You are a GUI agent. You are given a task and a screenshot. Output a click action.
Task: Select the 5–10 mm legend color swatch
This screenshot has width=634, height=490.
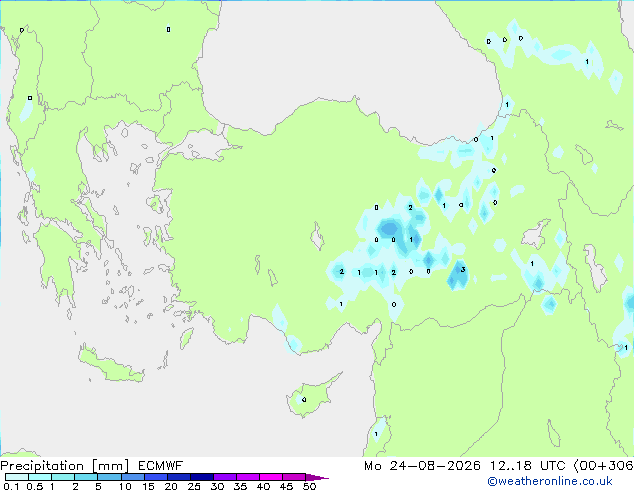tap(109, 477)
